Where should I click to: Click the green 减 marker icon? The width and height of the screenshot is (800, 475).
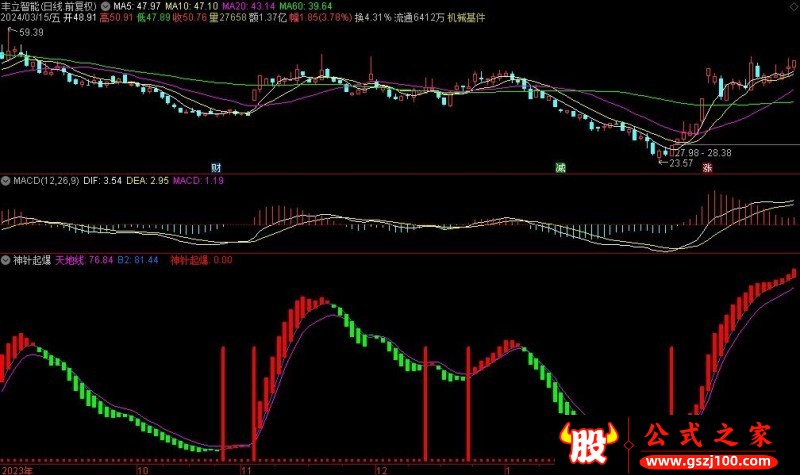tap(560, 167)
